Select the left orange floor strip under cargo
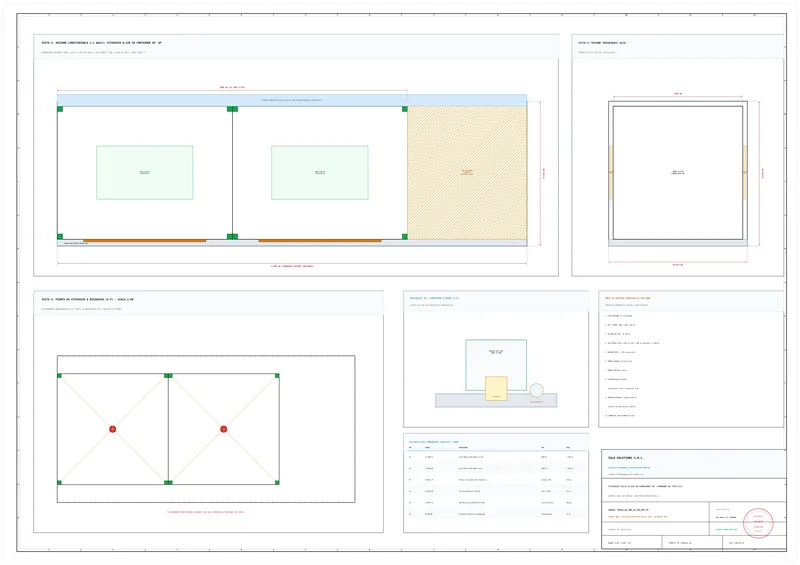 pos(145,240)
